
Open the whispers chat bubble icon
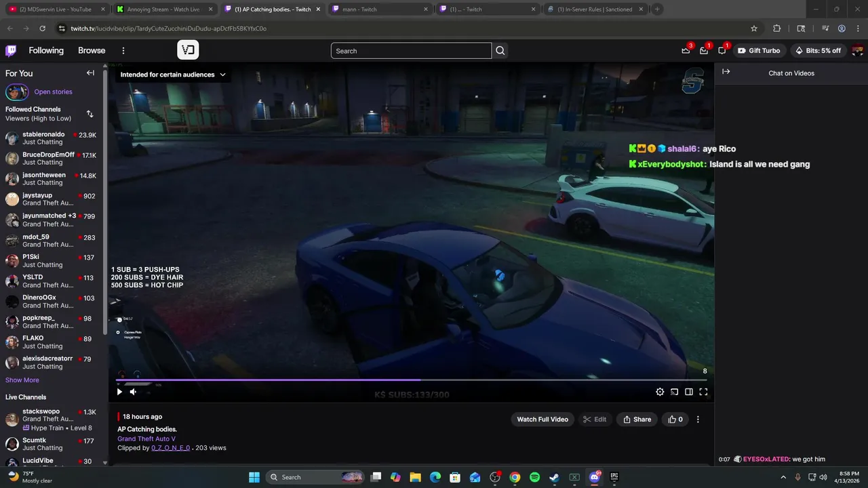(722, 51)
